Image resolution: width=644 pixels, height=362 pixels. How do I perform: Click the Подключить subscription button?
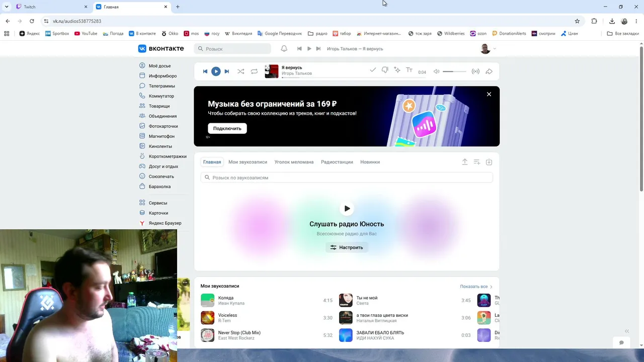click(x=227, y=128)
